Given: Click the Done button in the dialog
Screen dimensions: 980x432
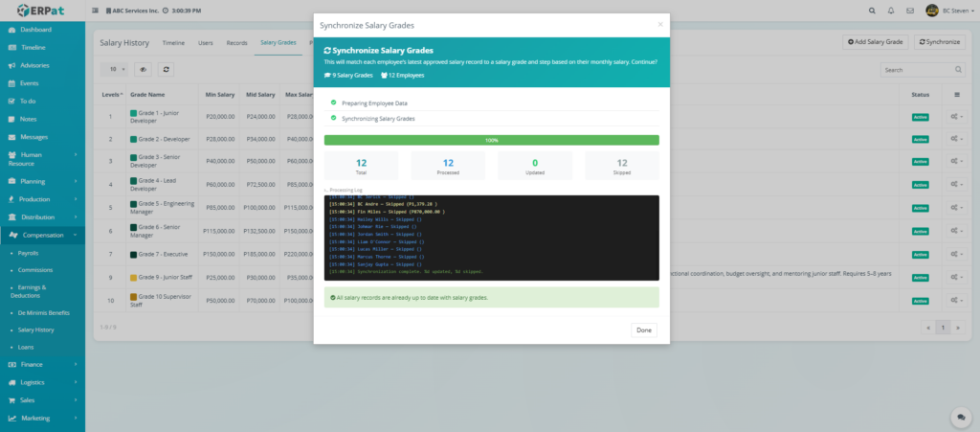Looking at the screenshot, I should tap(644, 330).
